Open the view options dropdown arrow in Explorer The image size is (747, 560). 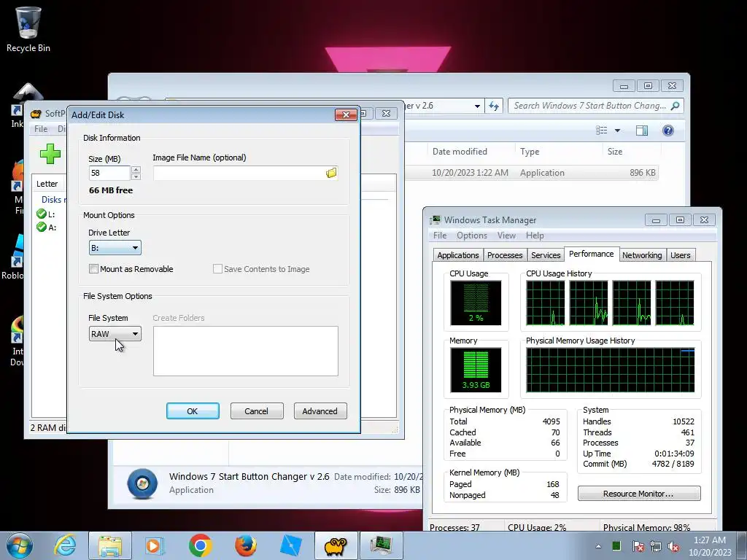point(617,131)
